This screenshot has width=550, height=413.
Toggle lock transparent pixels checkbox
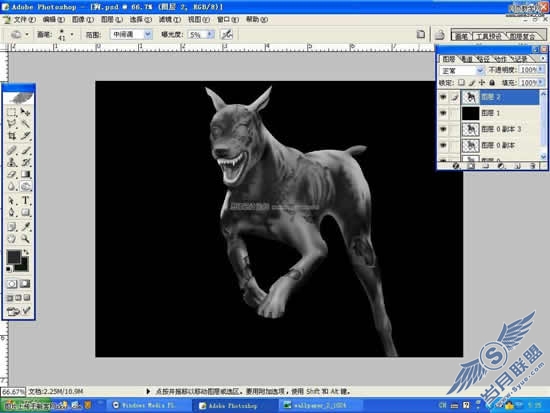click(x=462, y=83)
